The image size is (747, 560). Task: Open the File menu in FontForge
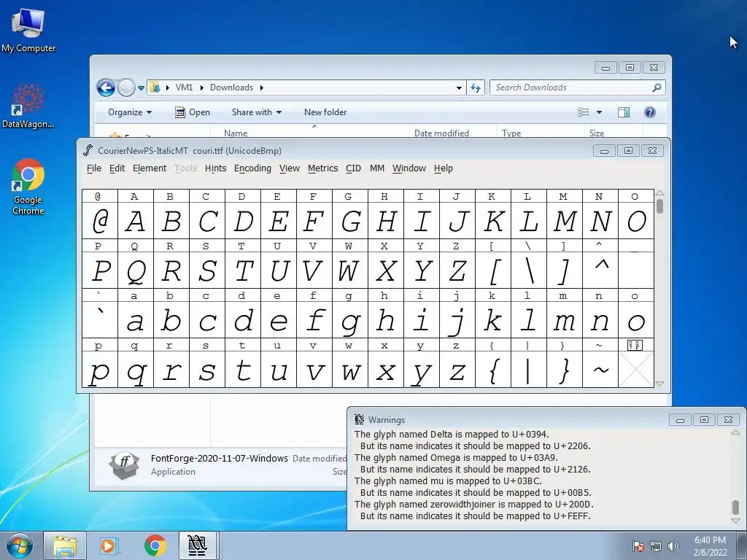94,168
